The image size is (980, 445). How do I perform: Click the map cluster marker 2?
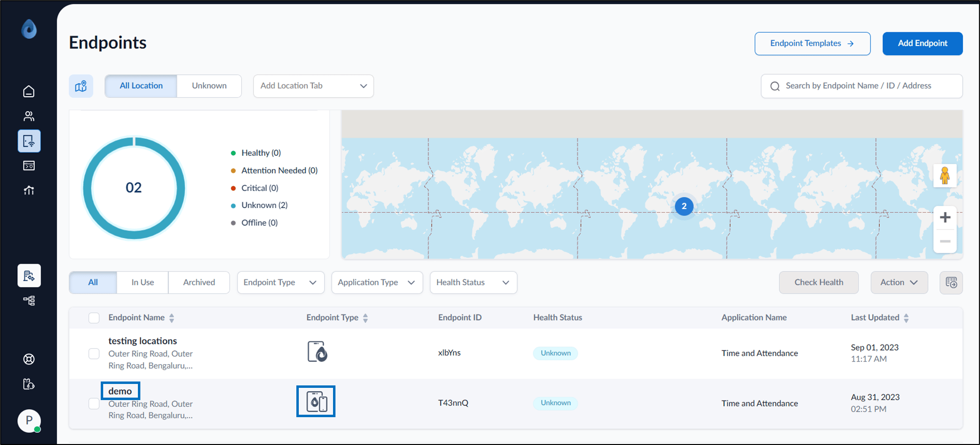click(684, 206)
